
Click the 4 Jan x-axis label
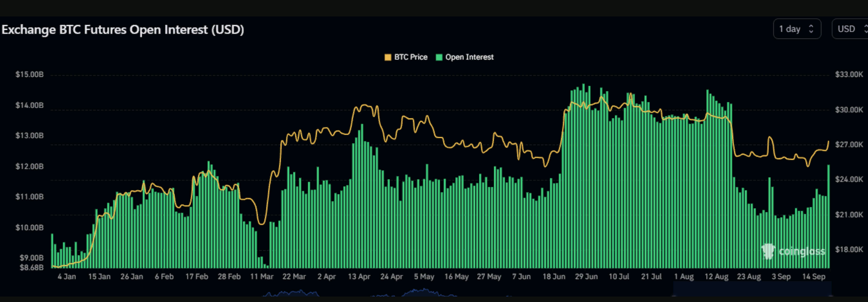click(x=67, y=277)
